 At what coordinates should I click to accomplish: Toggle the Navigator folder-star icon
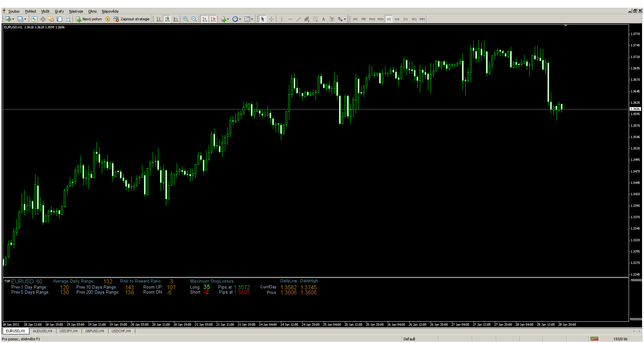tap(51, 19)
